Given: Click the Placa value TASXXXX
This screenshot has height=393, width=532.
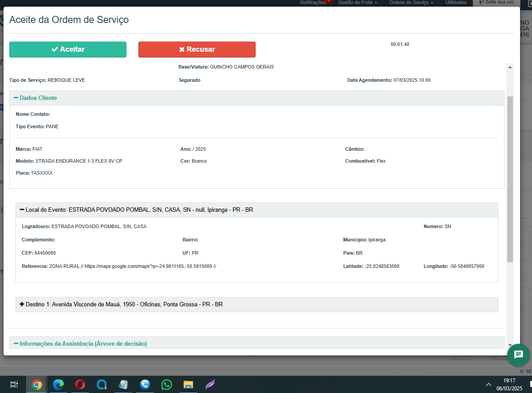Looking at the screenshot, I should click(42, 173).
